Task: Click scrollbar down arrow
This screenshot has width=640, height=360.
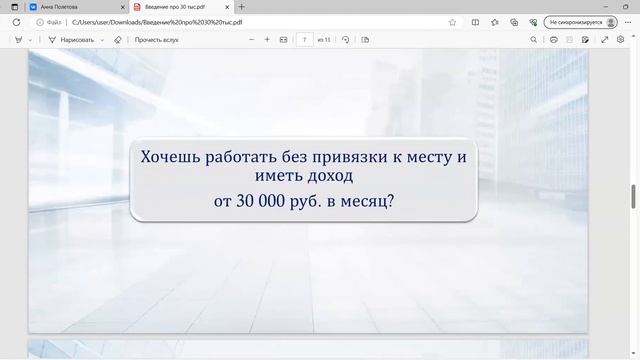Action: (x=633, y=354)
